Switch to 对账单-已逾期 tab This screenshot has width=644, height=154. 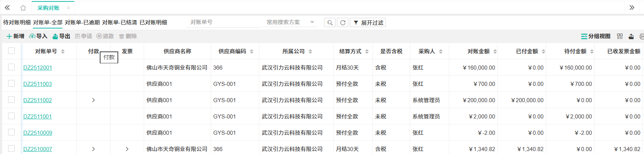82,23
